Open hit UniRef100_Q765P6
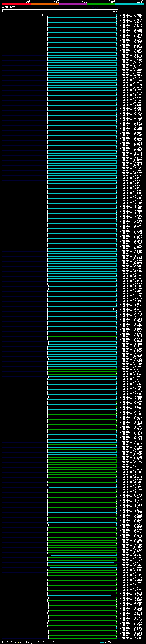The width and height of the screenshot is (146, 644). [x=131, y=615]
